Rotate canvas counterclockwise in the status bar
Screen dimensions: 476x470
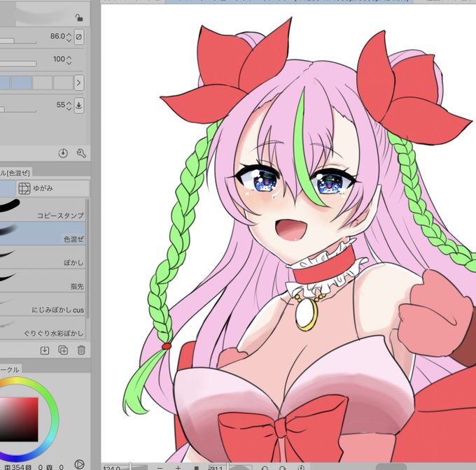[x=265, y=468]
